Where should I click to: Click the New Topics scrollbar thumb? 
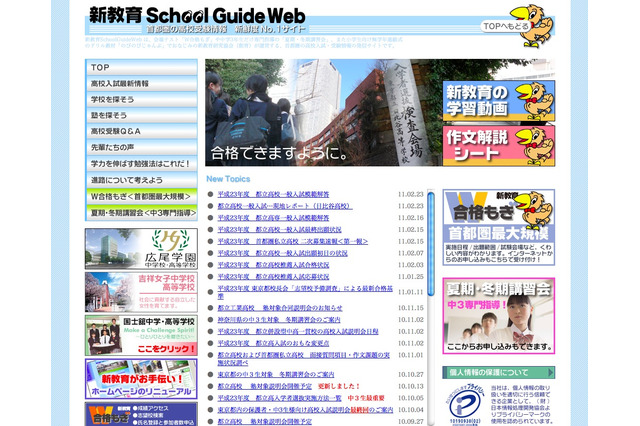[x=431, y=244]
